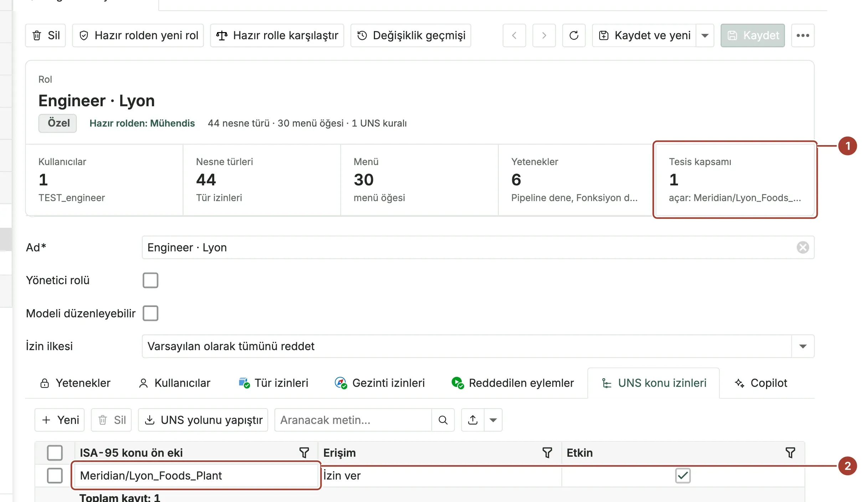Clear the Ad field with X icon
The height and width of the screenshot is (502, 868).
click(803, 247)
